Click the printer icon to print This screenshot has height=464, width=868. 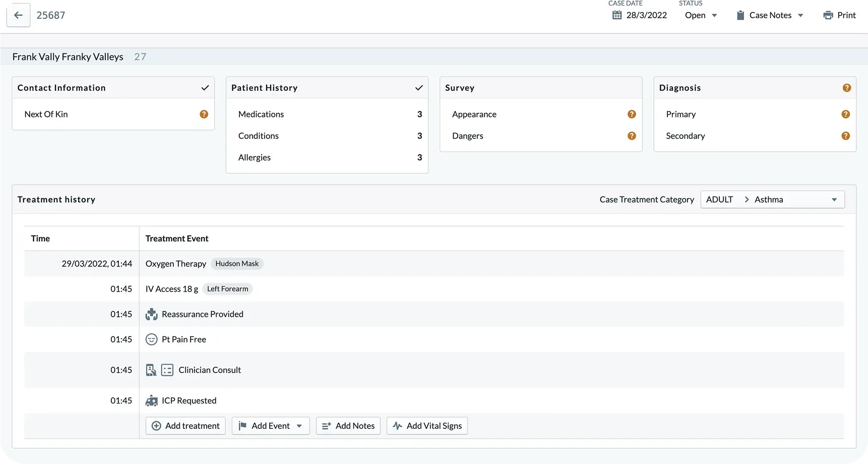click(828, 15)
